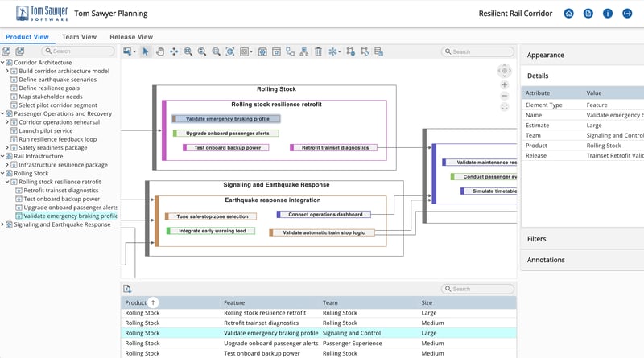
Task: Click the fit-to-screen button under zoom controls
Action: [x=505, y=107]
